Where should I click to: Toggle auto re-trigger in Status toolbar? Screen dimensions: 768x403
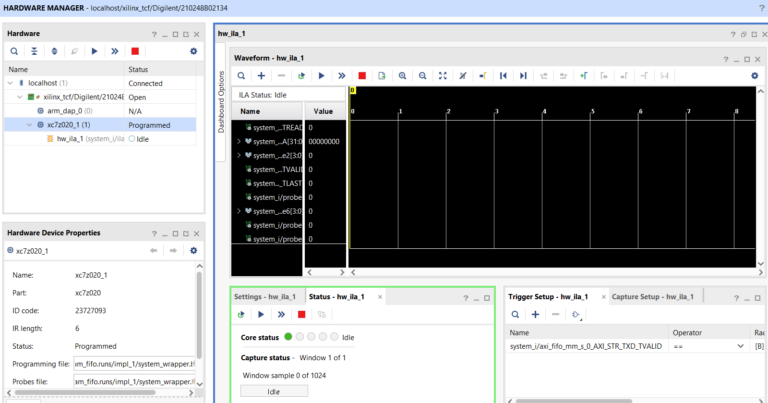(241, 314)
